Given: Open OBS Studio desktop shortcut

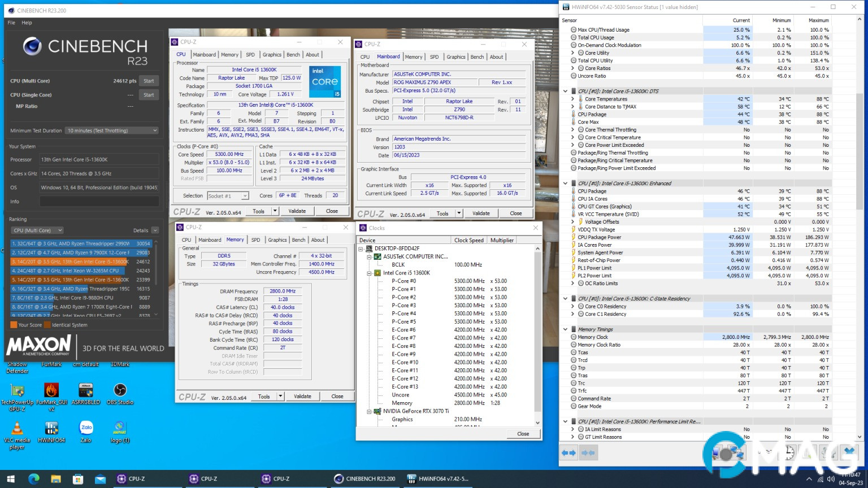Looking at the screenshot, I should (120, 390).
